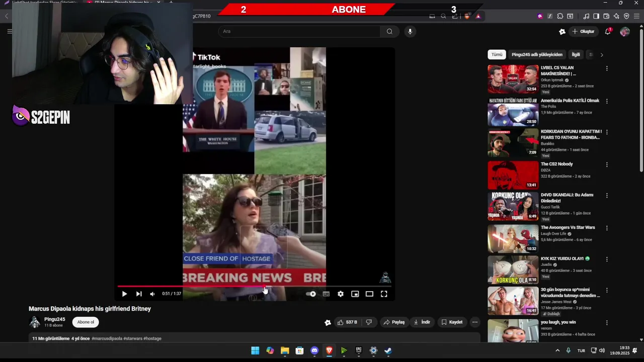This screenshot has width=644, height=362.
Task: Show more filter chips with arrow
Action: pos(602,54)
